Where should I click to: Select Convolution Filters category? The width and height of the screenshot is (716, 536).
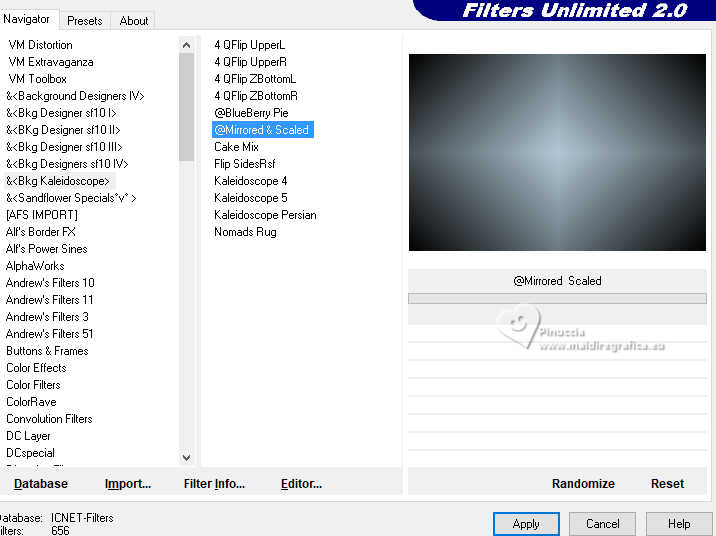49,419
